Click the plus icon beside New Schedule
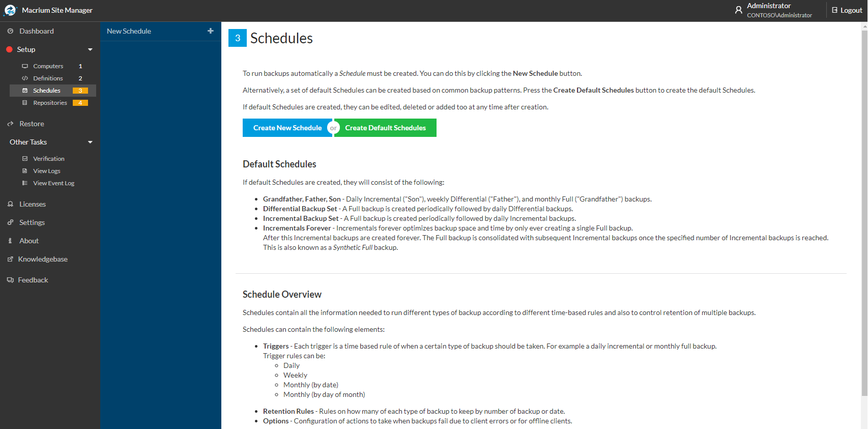The height and width of the screenshot is (429, 868). [x=211, y=31]
